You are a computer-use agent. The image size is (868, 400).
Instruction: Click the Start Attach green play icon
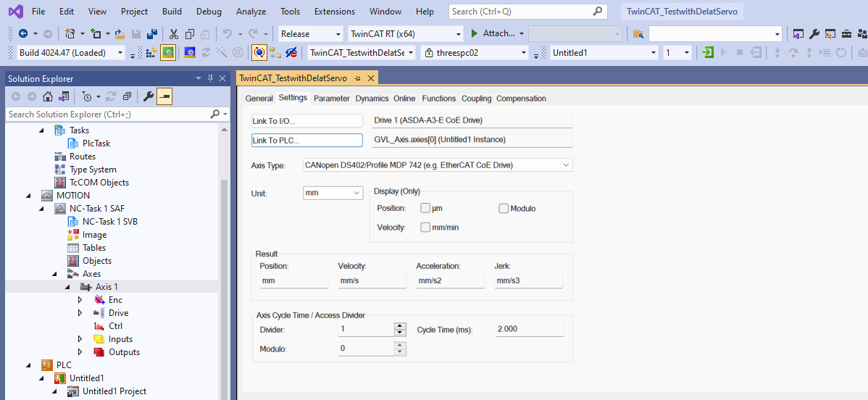click(x=475, y=34)
